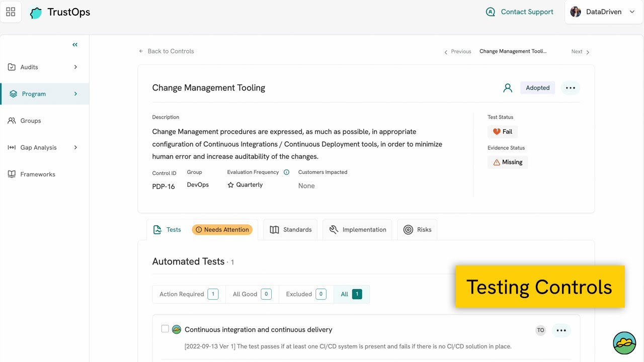Click the Frameworks book icon
The height and width of the screenshot is (362, 644).
tap(12, 174)
